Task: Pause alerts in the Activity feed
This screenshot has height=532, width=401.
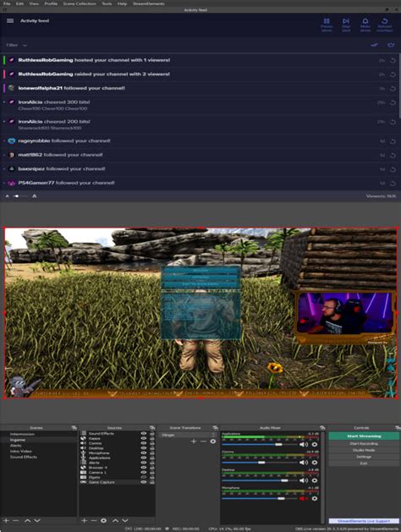Action: (327, 25)
